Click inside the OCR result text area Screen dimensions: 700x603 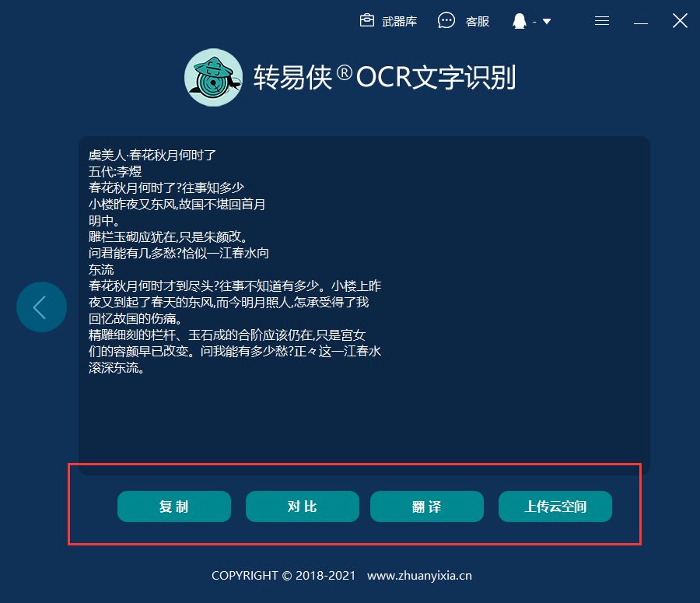(364, 305)
